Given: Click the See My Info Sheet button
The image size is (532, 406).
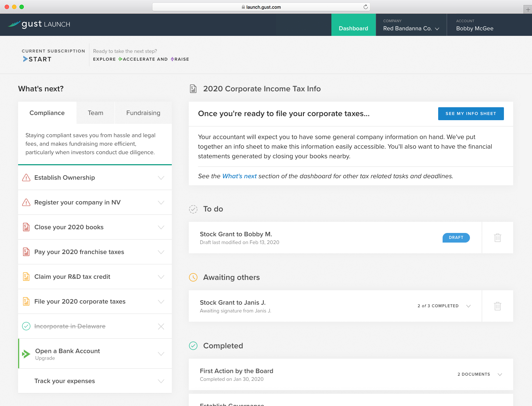Looking at the screenshot, I should [x=471, y=114].
